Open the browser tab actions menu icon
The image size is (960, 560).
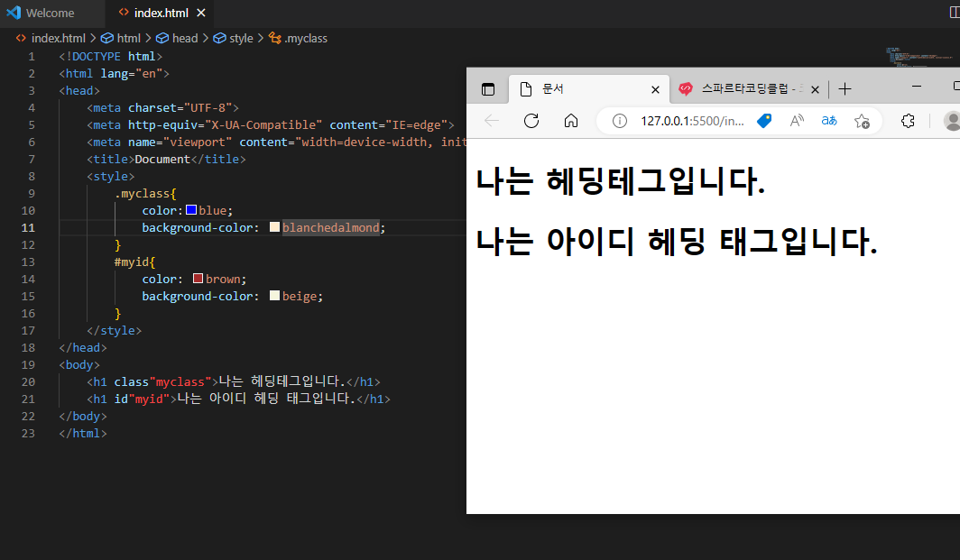[488, 89]
